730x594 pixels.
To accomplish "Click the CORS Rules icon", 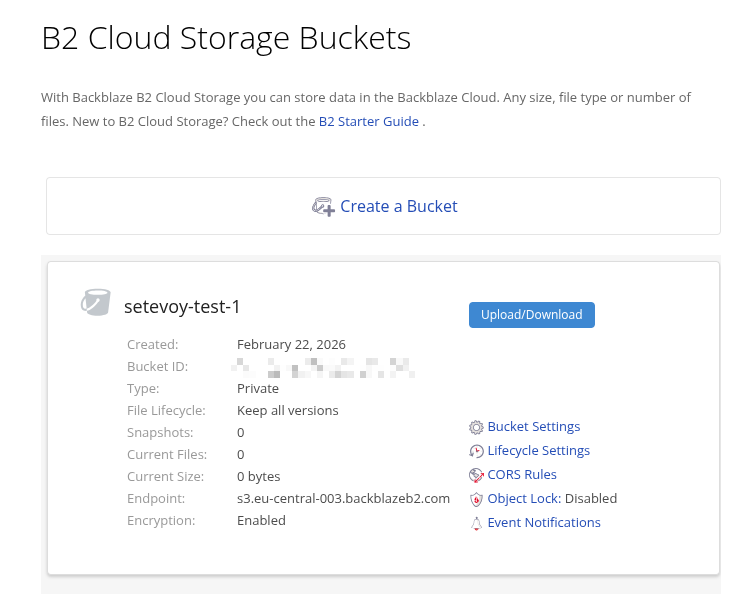I will 477,475.
